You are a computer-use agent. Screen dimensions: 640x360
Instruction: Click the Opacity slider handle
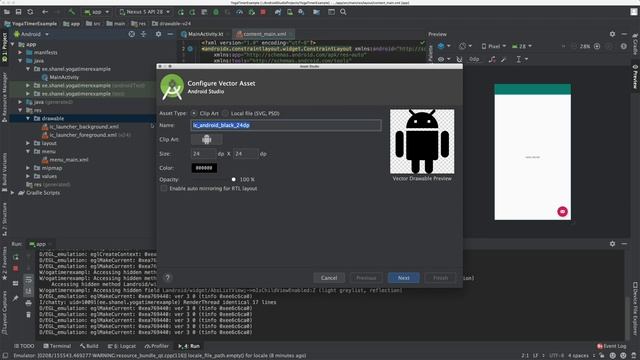point(233,179)
